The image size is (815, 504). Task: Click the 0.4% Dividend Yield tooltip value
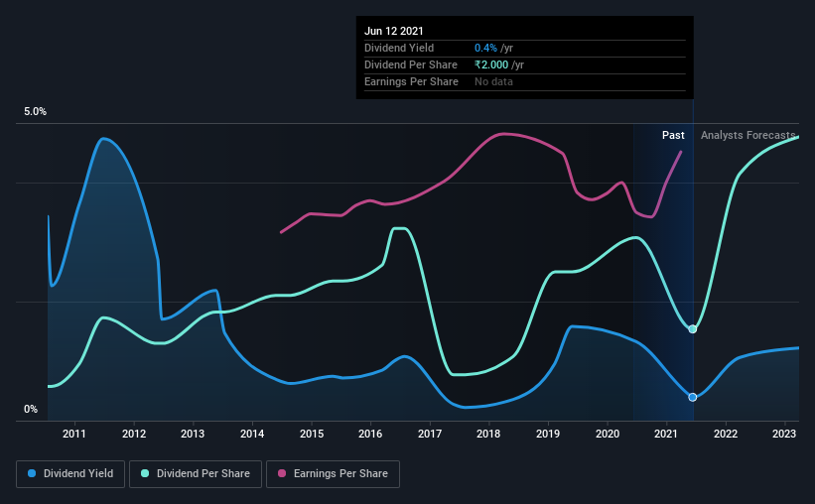pyautogui.click(x=486, y=48)
